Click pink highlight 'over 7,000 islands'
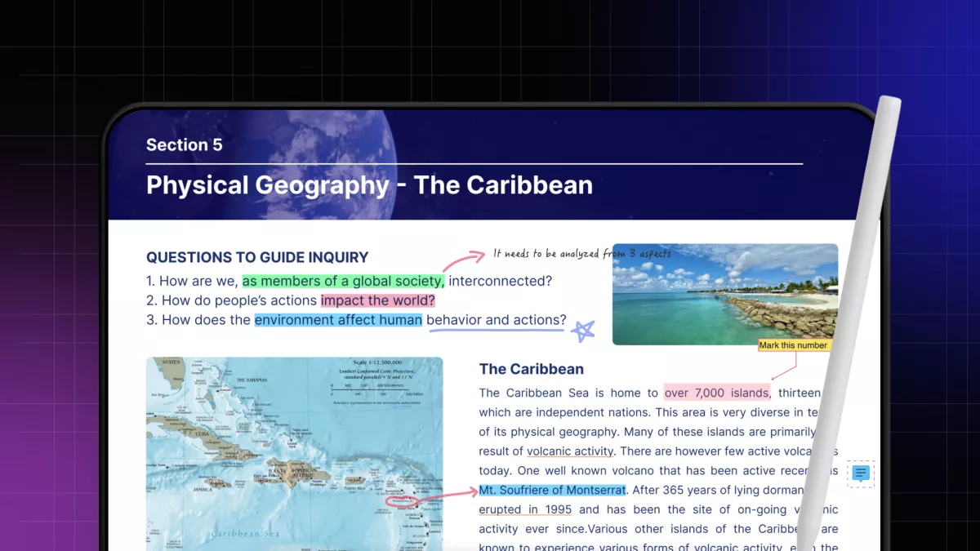The height and width of the screenshot is (551, 980). [716, 393]
